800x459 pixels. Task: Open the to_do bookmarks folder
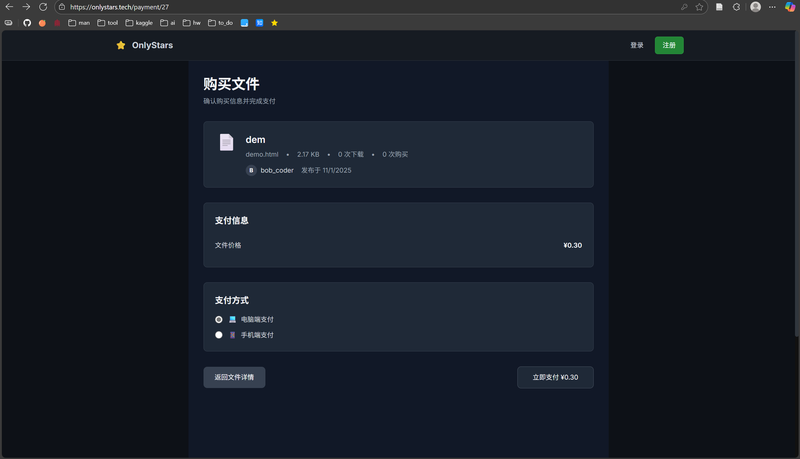220,23
